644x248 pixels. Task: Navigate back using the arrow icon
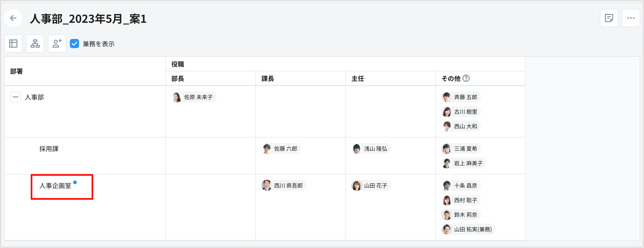point(13,18)
